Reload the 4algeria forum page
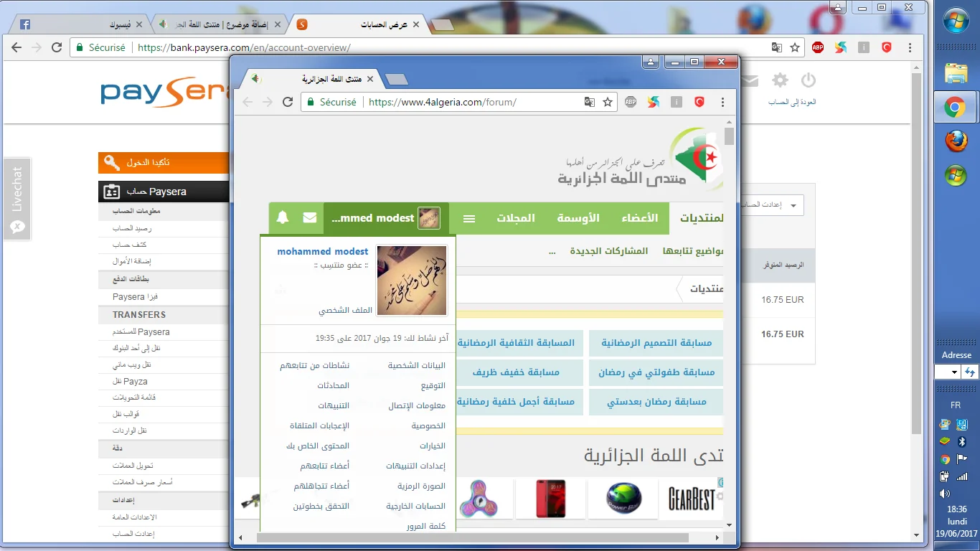 point(288,102)
